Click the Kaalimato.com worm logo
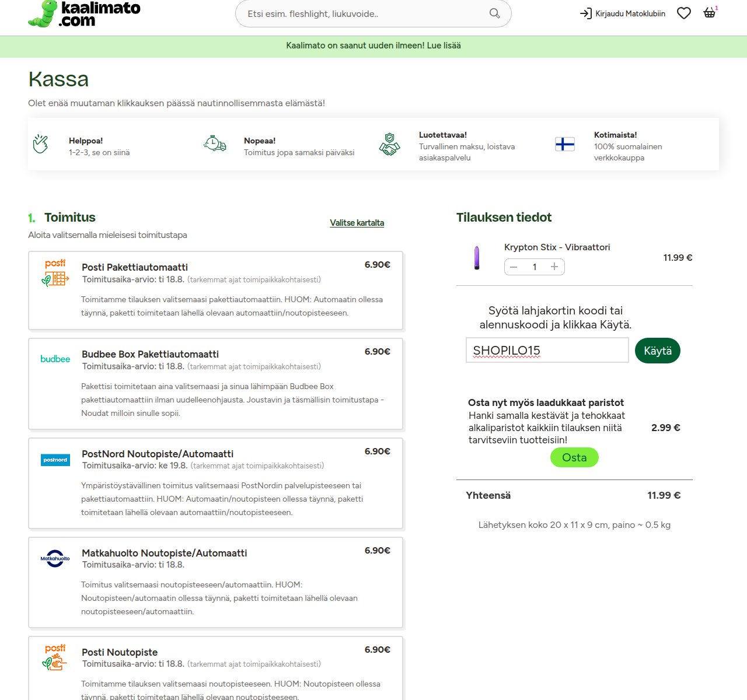Viewport: 747px width, 700px height. point(84,14)
